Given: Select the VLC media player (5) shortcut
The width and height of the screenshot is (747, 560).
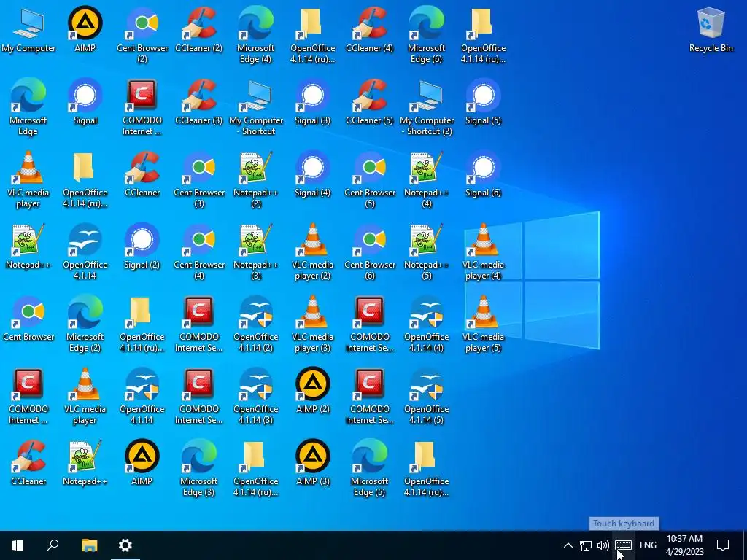Looking at the screenshot, I should tap(483, 324).
